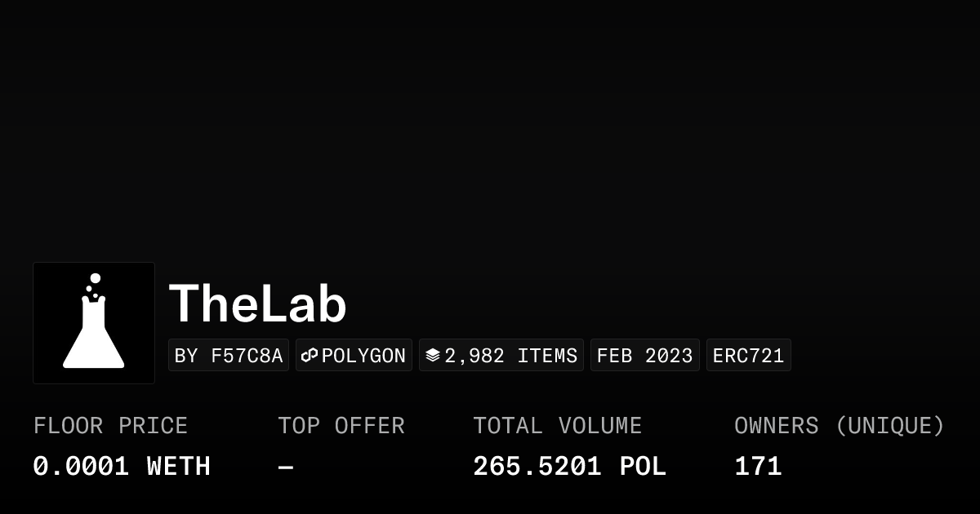The width and height of the screenshot is (980, 514).
Task: Select the TOTAL VOLUME heading
Action: pos(558,426)
